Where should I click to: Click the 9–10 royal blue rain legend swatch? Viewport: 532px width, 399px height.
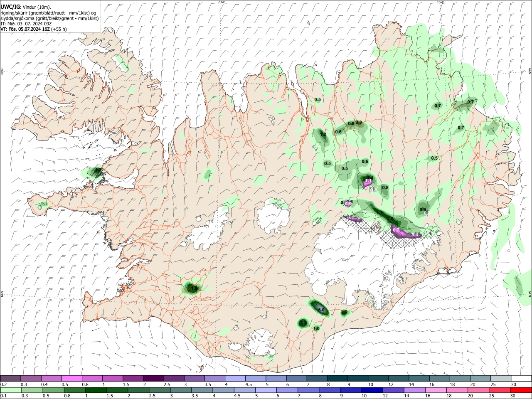(350, 390)
